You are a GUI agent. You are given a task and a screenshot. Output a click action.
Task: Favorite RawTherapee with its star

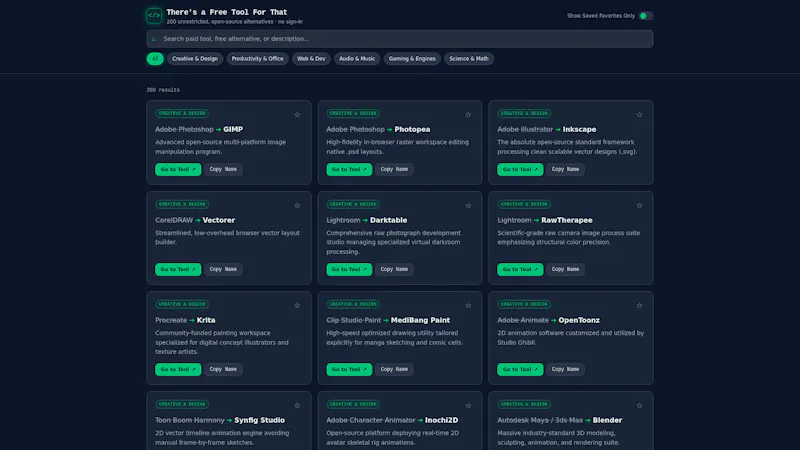(x=639, y=206)
